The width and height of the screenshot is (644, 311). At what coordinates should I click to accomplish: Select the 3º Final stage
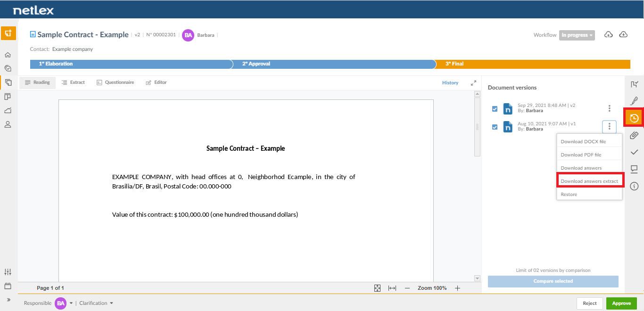533,64
